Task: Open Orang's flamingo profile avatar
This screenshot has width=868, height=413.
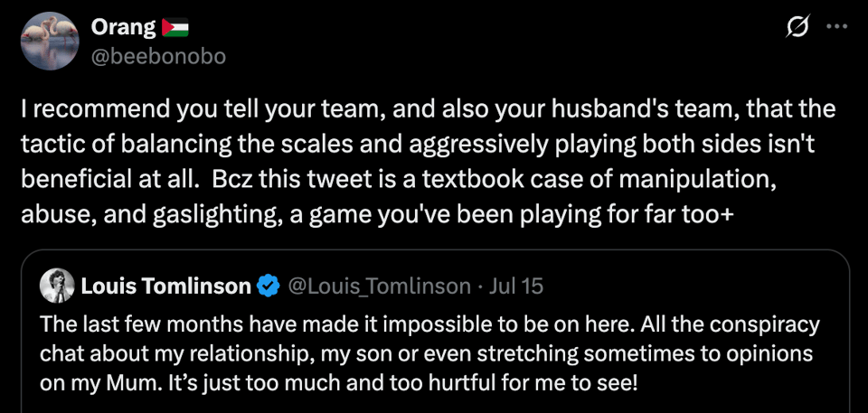Action: point(49,41)
